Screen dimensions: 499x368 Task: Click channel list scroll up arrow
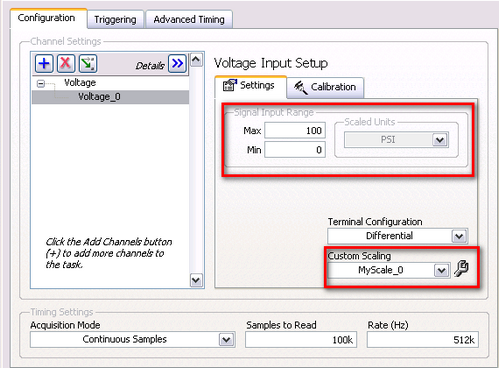pyautogui.click(x=196, y=60)
